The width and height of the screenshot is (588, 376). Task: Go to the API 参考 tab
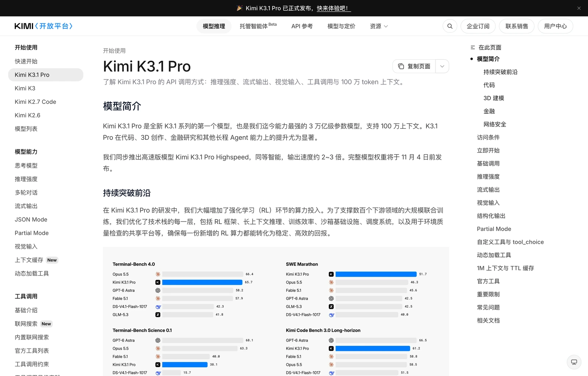pos(302,26)
